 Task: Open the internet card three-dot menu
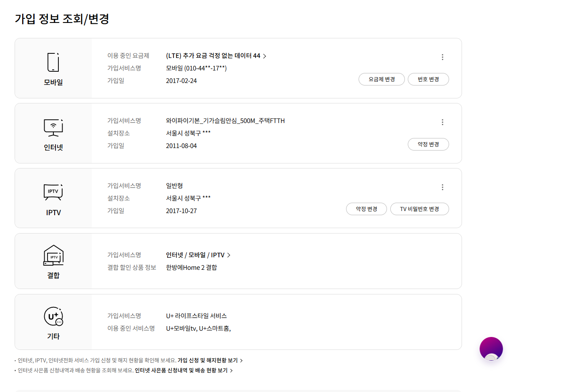[x=442, y=122]
